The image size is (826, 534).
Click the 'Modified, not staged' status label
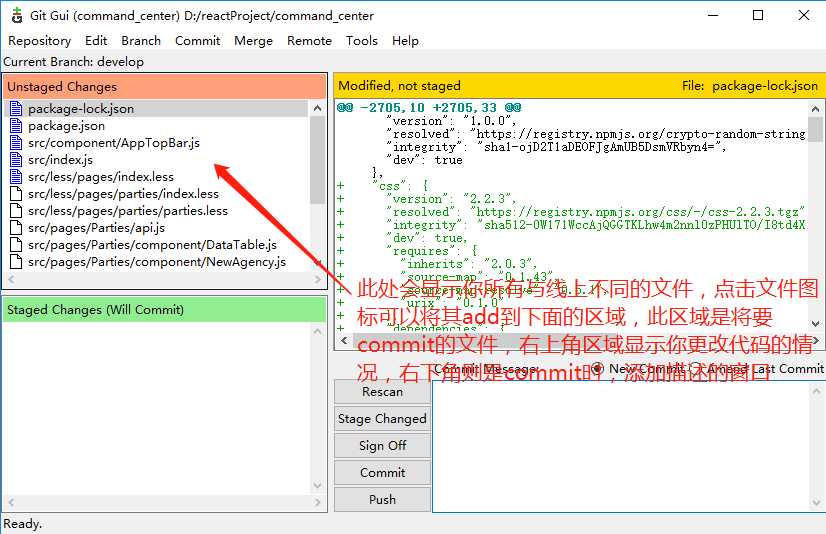[399, 85]
